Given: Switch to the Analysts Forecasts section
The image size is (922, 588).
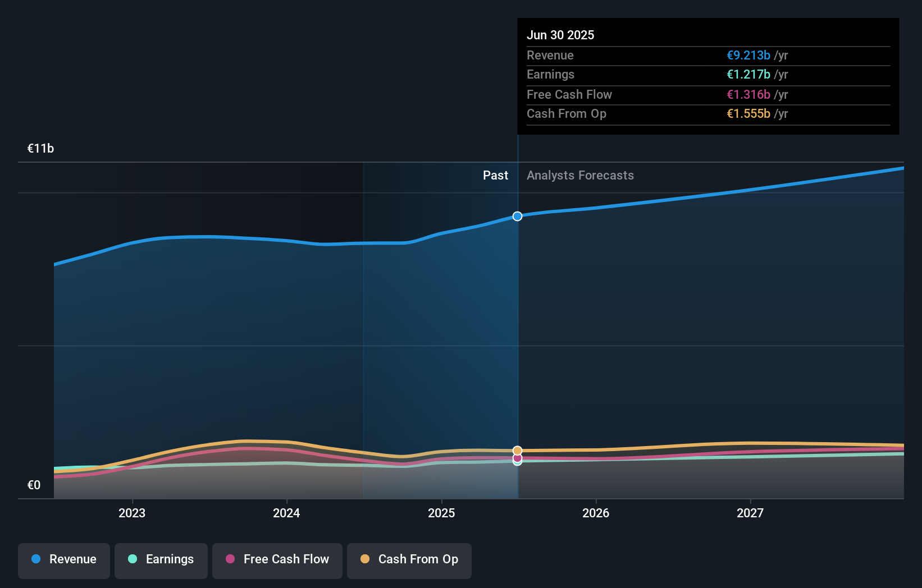Looking at the screenshot, I should click(x=580, y=175).
